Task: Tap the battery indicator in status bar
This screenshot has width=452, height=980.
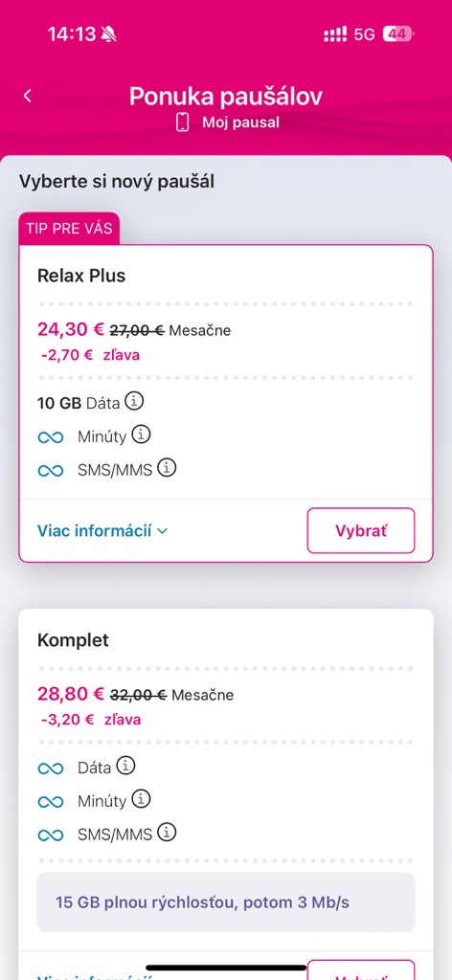Action: [x=398, y=34]
